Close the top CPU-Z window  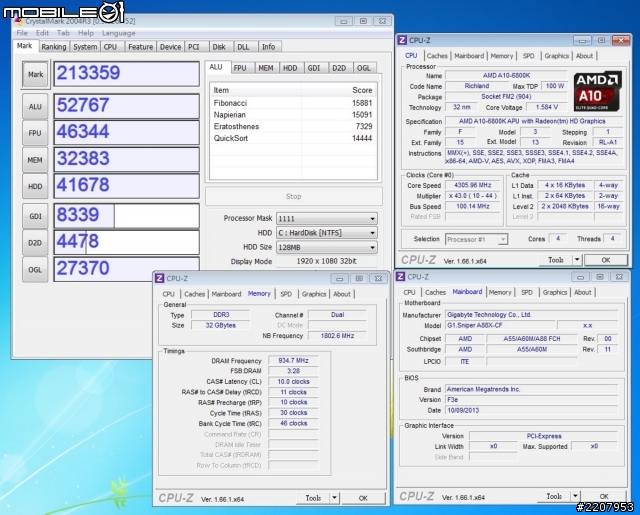coord(621,40)
